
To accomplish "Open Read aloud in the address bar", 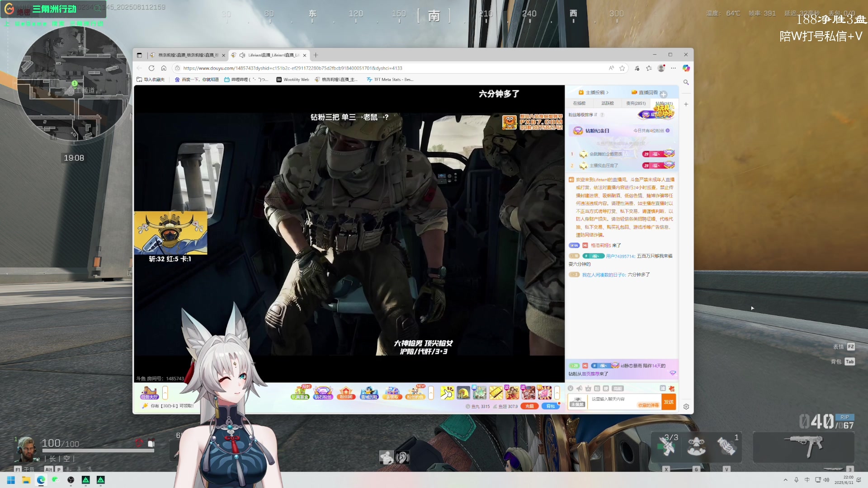I will (x=611, y=68).
